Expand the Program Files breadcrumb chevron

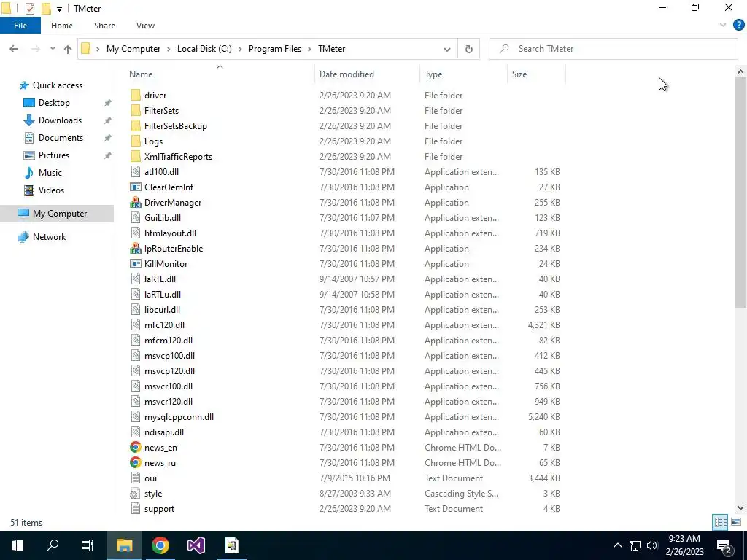(309, 49)
